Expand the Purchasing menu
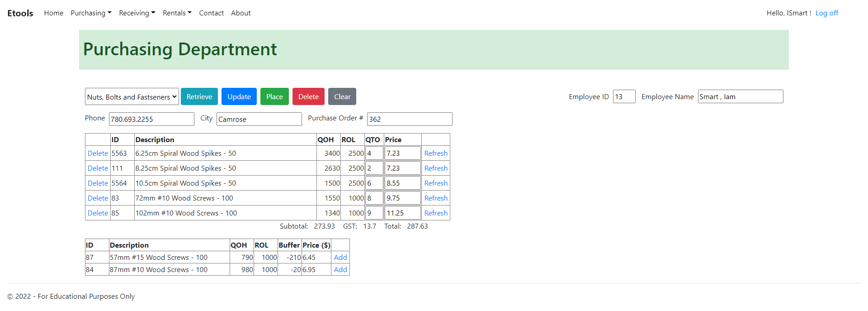The height and width of the screenshot is (311, 868). [x=91, y=13]
